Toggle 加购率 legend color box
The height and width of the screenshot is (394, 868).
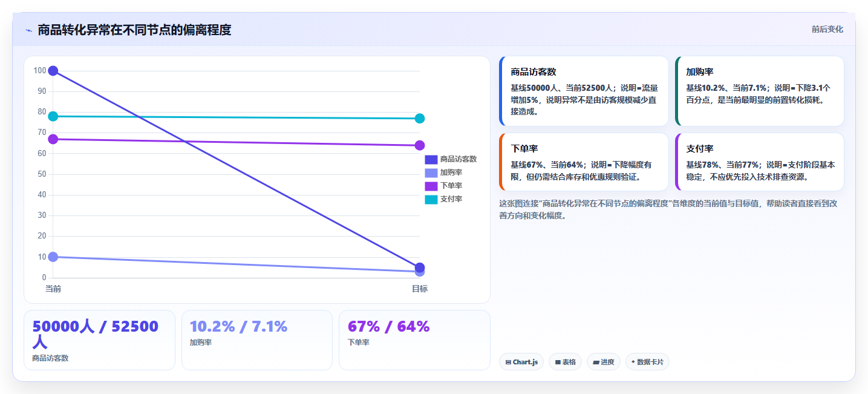click(431, 172)
